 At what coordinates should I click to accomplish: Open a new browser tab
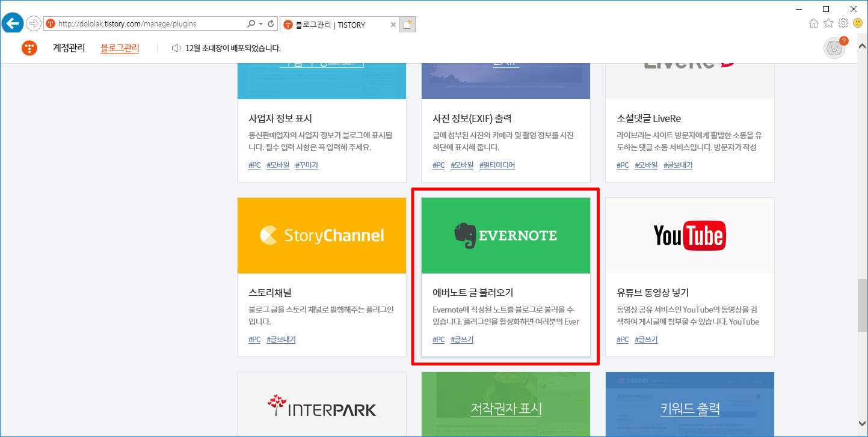tap(408, 25)
